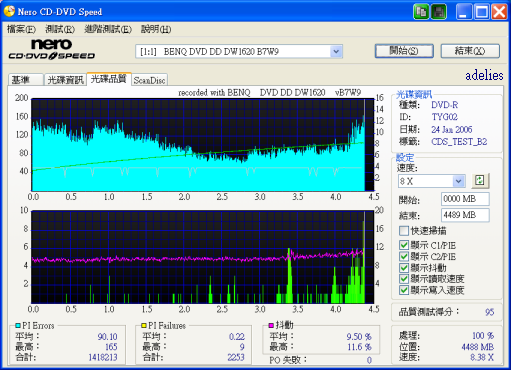Enable the 快速掃描 quick scan checkbox
The image size is (511, 370).
point(404,231)
